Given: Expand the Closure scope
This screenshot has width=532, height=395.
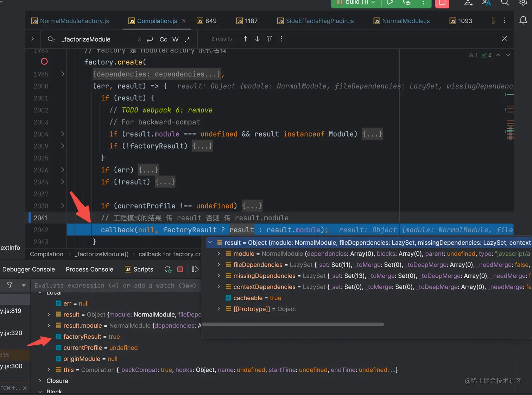Looking at the screenshot, I should pyautogui.click(x=40, y=381).
